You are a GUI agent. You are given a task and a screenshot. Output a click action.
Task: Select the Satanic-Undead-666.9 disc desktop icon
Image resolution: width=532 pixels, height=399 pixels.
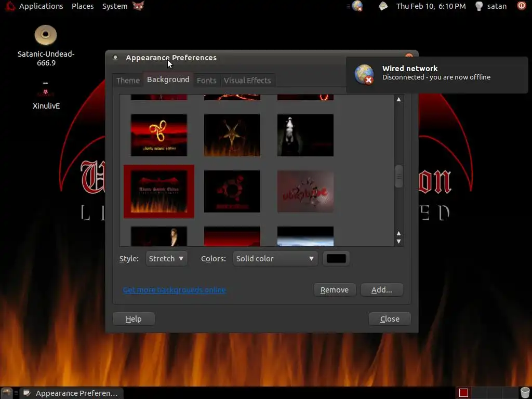[x=46, y=46]
